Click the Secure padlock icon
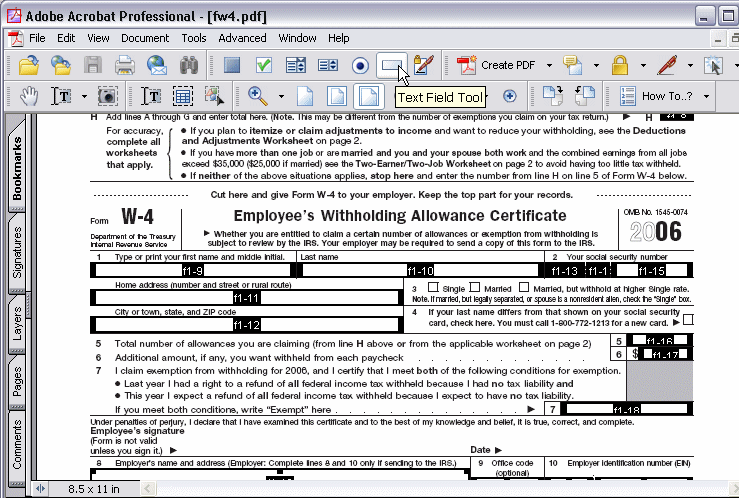This screenshot has width=739, height=498. pos(620,65)
